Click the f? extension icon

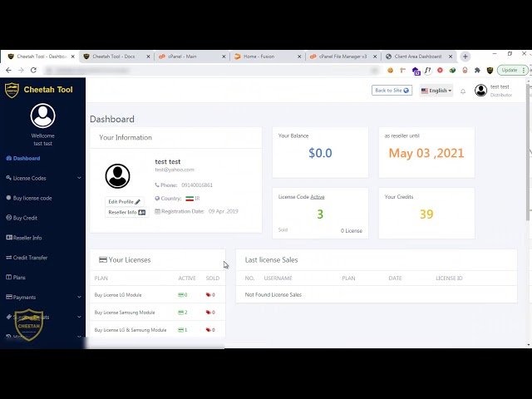(x=428, y=70)
